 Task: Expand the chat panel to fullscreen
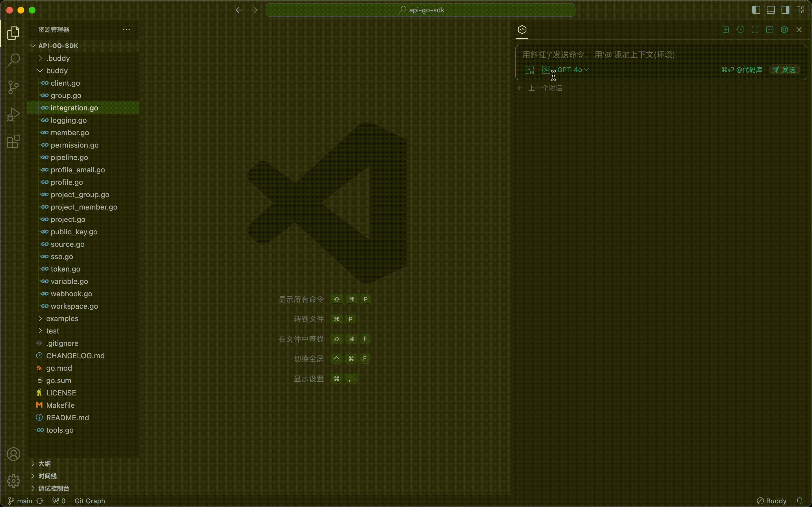755,30
